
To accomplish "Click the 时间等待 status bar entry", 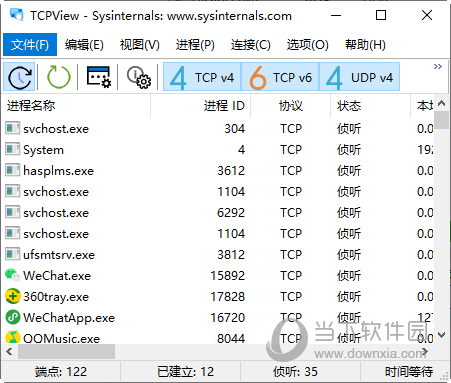I will (x=409, y=371).
